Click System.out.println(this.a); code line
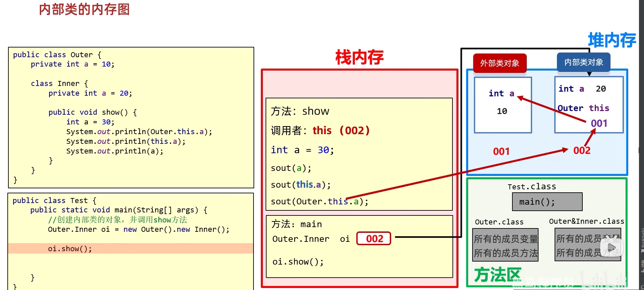 [x=126, y=141]
